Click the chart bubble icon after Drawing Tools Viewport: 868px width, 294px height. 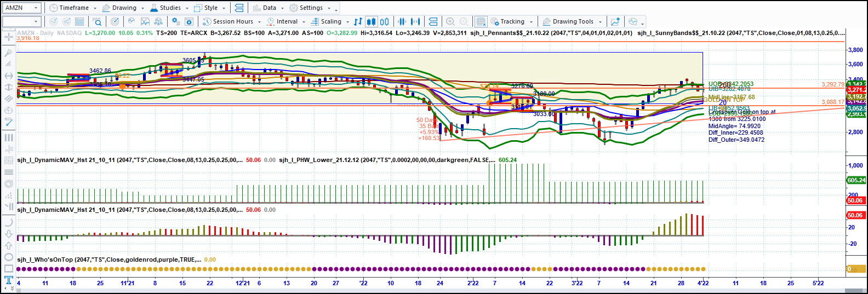pos(633,21)
